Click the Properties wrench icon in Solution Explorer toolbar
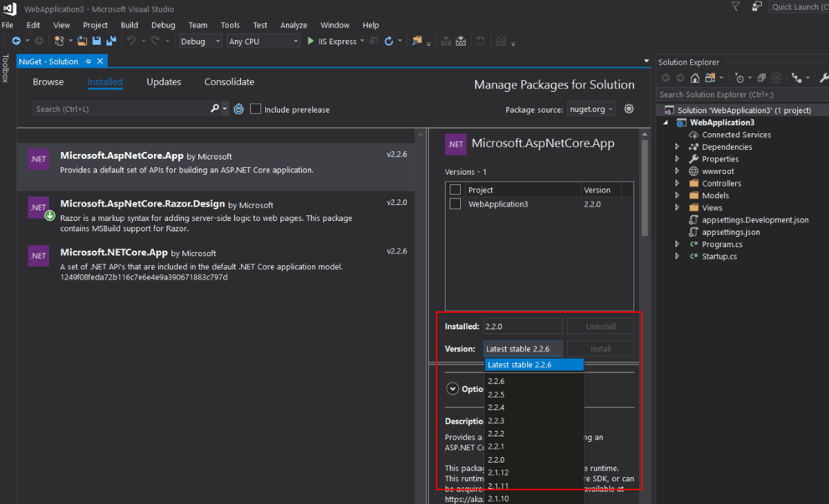Image resolution: width=829 pixels, height=504 pixels. [823, 78]
